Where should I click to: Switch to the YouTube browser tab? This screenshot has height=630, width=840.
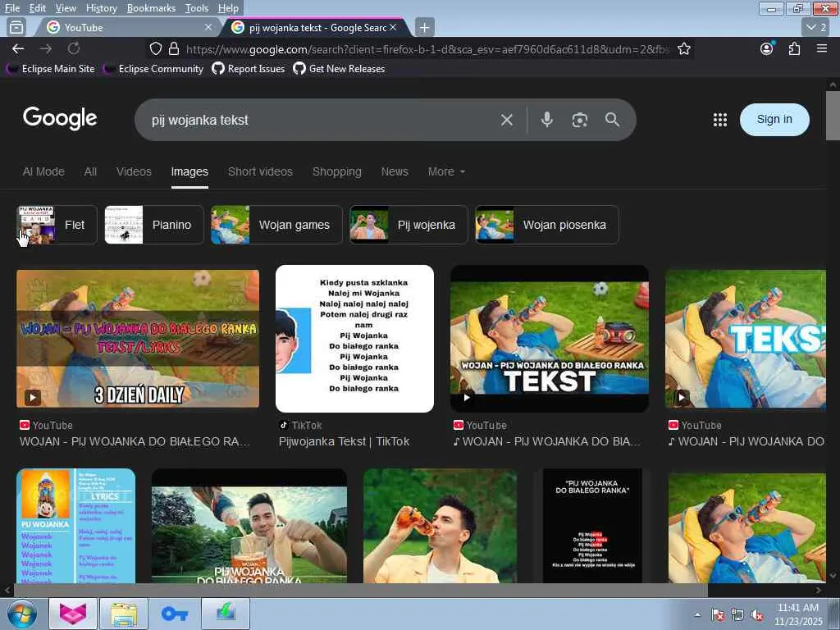pyautogui.click(x=127, y=27)
